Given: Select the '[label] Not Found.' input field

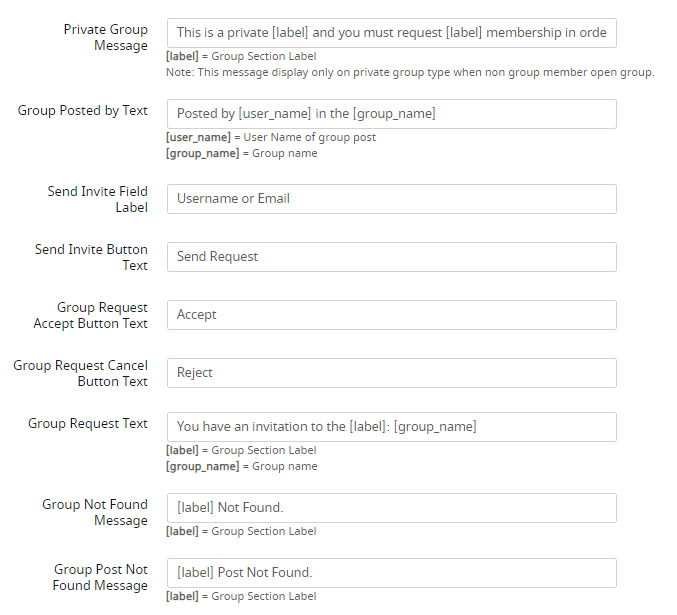Looking at the screenshot, I should (x=391, y=508).
